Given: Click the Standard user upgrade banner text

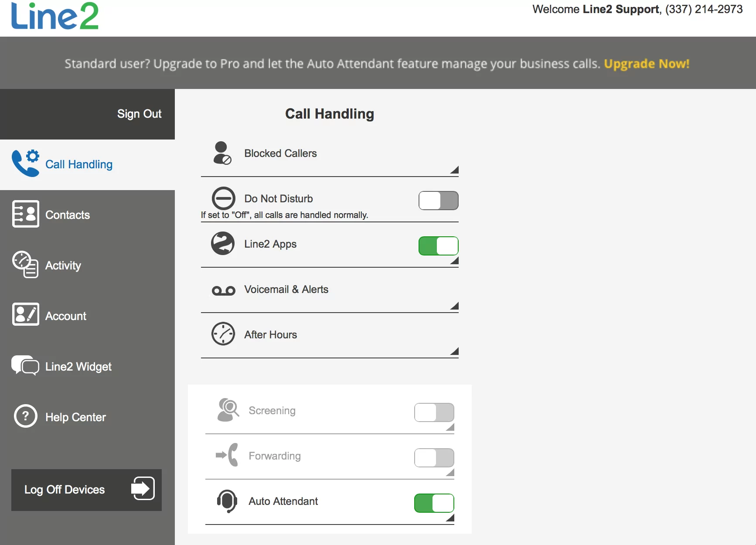Looking at the screenshot, I should (x=332, y=64).
